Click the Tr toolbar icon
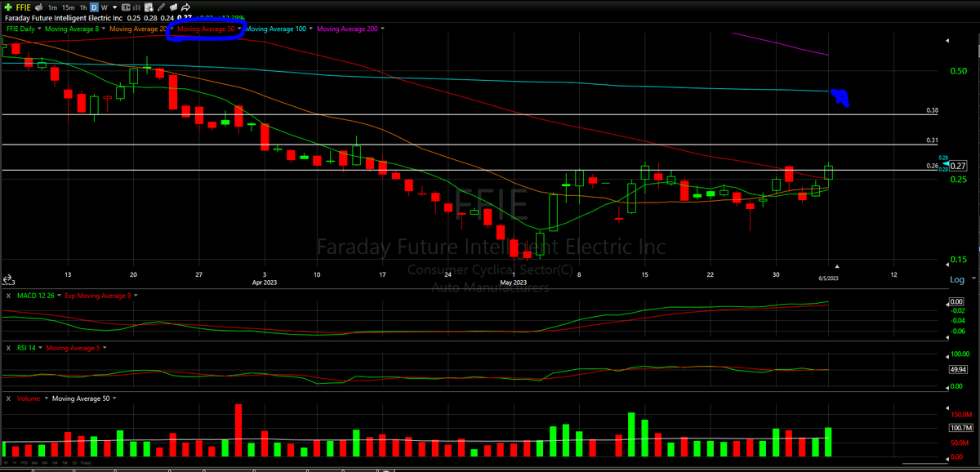 (x=126, y=7)
